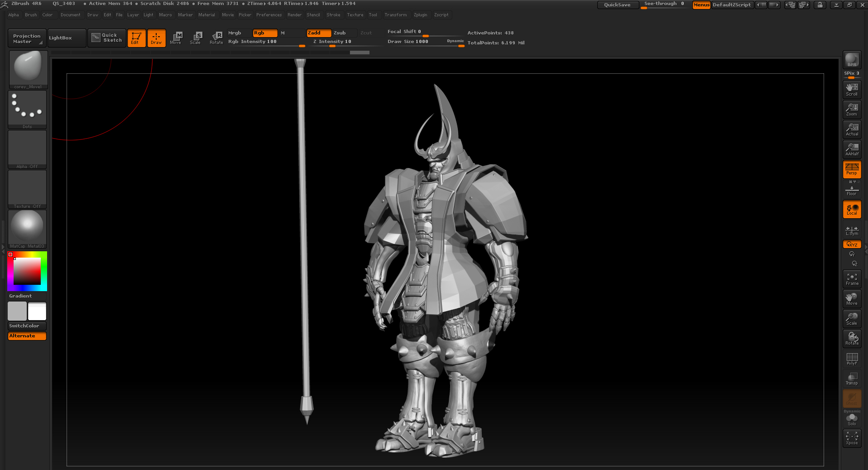Enable Edit mode button

136,38
